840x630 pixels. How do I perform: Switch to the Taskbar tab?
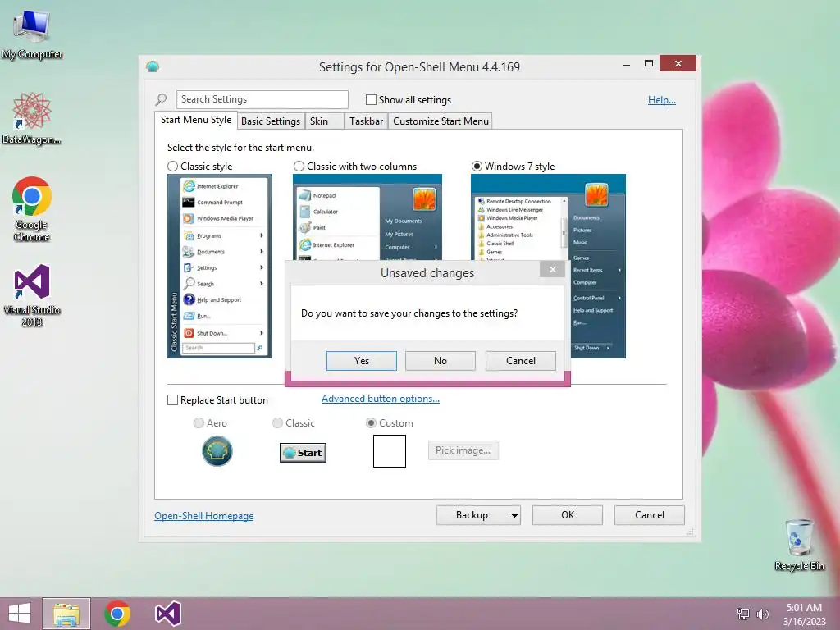click(367, 121)
